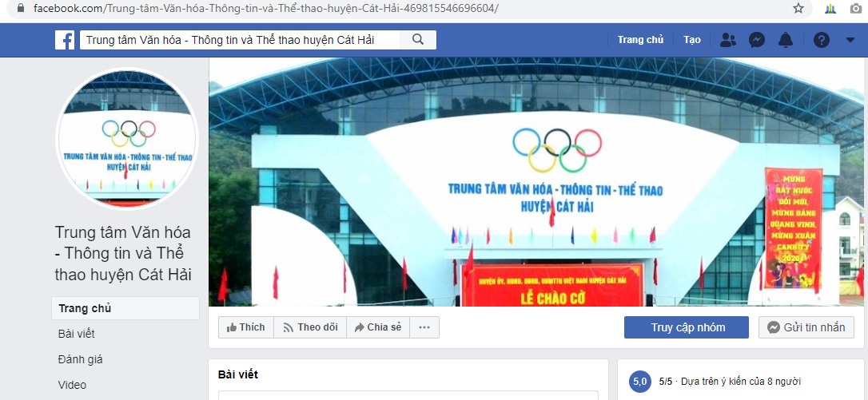Bookmark page with star icon
Screen dimensions: 868x400
798,8
